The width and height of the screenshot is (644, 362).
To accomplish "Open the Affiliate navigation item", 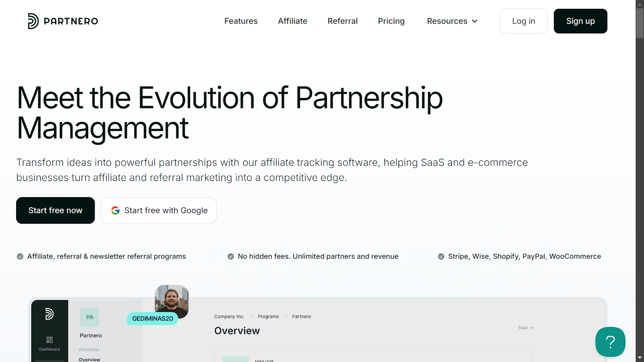I will tap(292, 21).
